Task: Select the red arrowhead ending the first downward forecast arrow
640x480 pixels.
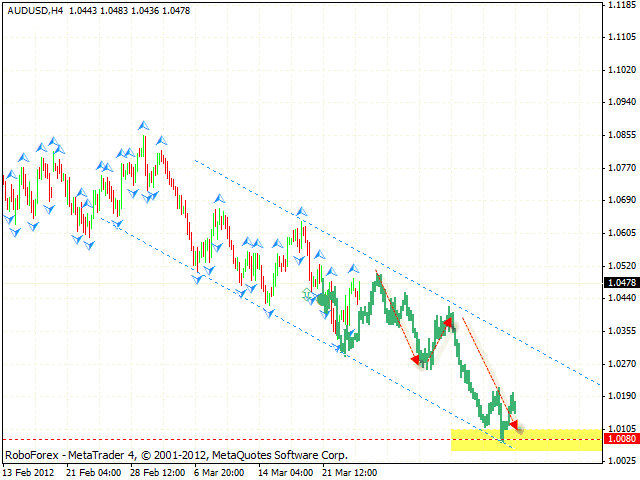Action: click(415, 359)
